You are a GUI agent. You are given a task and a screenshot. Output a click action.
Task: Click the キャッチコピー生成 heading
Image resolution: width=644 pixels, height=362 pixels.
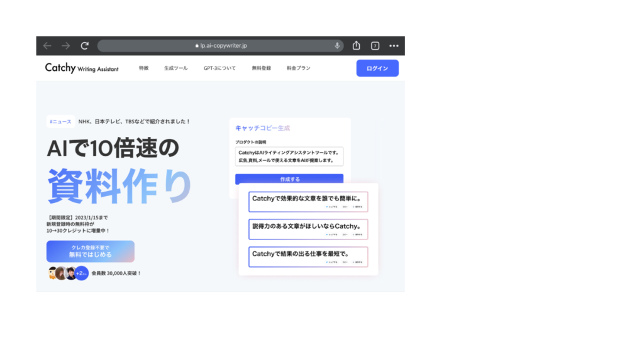tap(262, 128)
